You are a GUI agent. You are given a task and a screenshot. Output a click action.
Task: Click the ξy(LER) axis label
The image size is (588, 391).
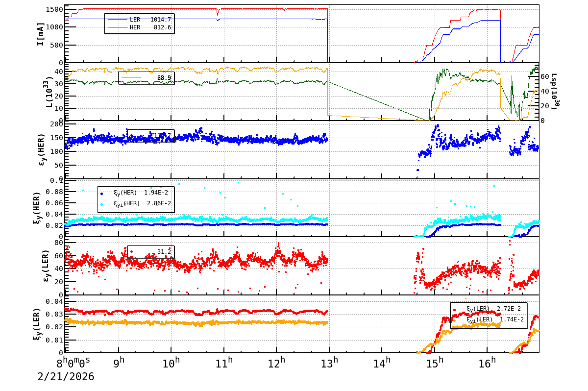[x=38, y=324]
